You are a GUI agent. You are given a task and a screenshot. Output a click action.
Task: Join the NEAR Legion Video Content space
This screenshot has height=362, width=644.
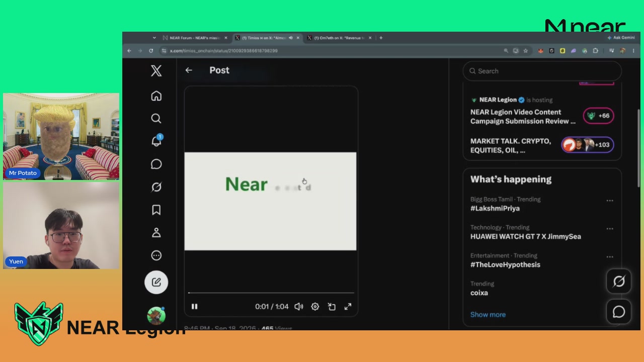point(523,117)
